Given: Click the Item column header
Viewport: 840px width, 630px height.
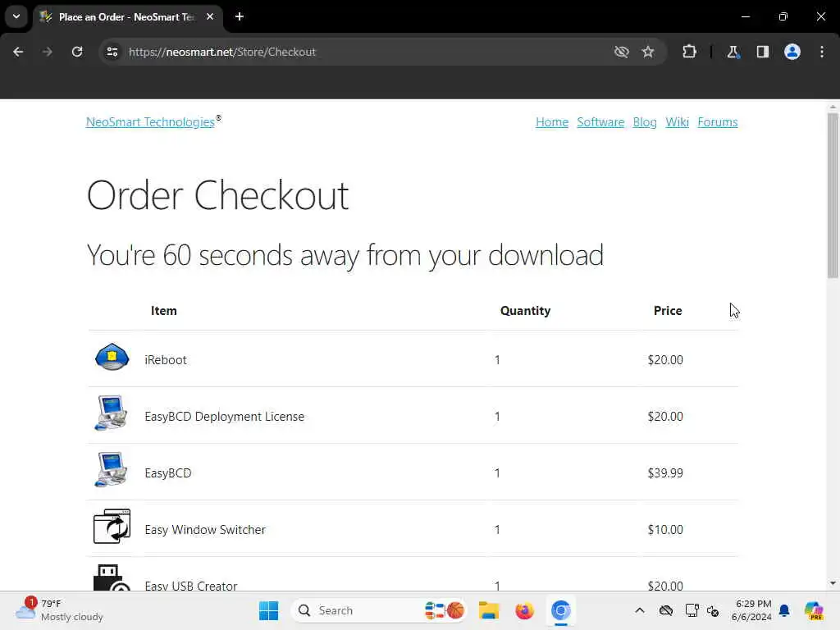Looking at the screenshot, I should (x=163, y=311).
